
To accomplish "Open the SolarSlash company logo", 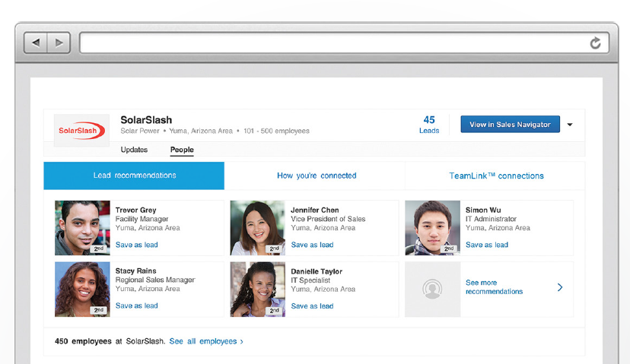I will click(x=81, y=131).
